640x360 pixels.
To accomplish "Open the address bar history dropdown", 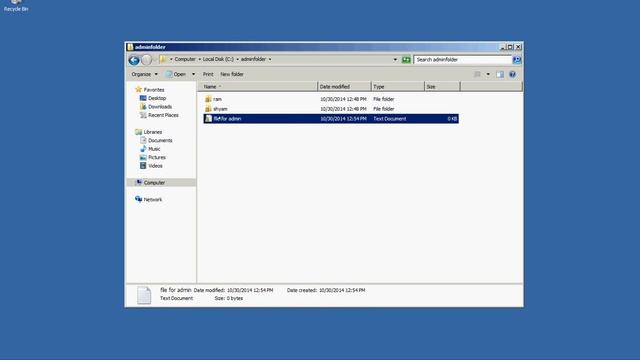I will (x=395, y=60).
